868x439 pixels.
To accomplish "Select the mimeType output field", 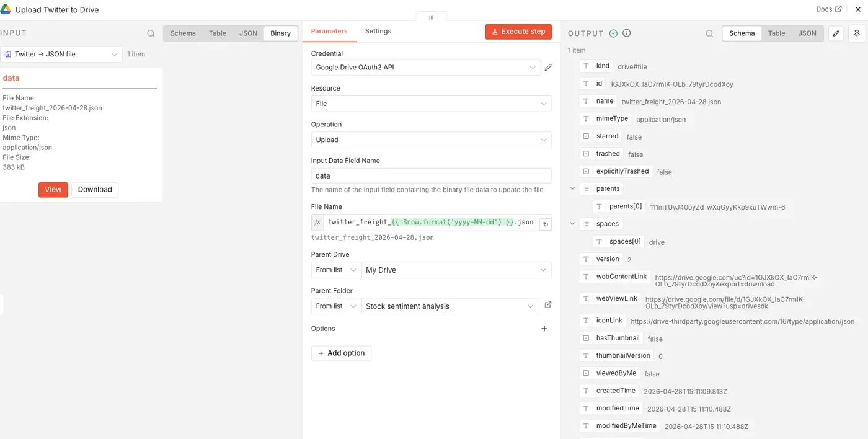I will pos(605,118).
